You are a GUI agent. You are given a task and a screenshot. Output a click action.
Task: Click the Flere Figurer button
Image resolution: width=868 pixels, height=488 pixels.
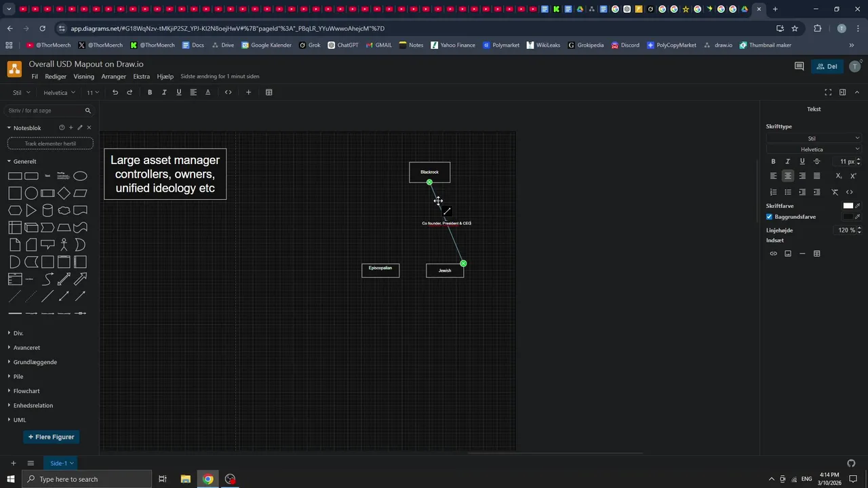52,437
